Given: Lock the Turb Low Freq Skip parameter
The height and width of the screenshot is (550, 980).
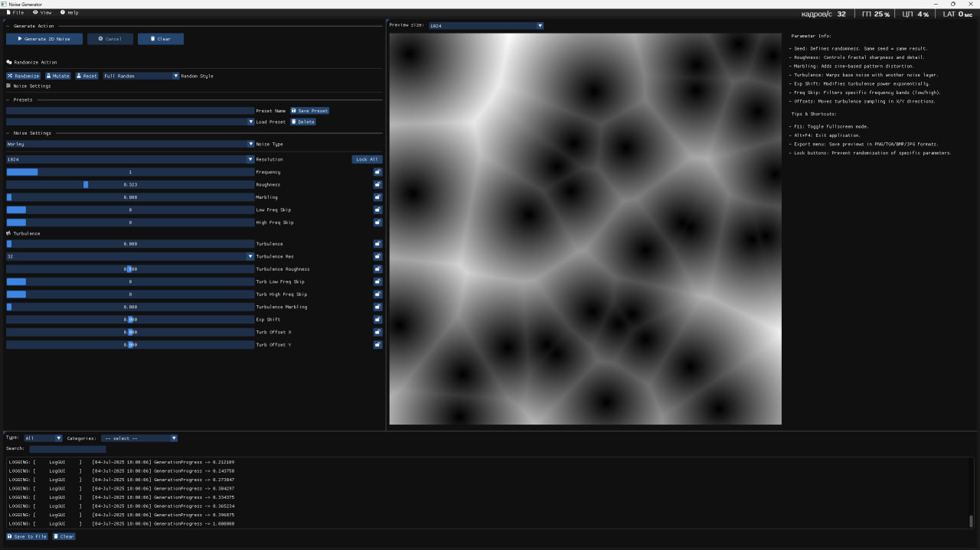Looking at the screenshot, I should 377,282.
